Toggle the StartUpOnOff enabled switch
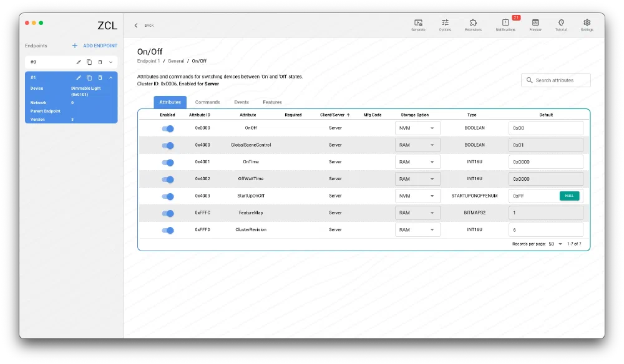Viewport: 624px width, 364px height. pos(167,195)
